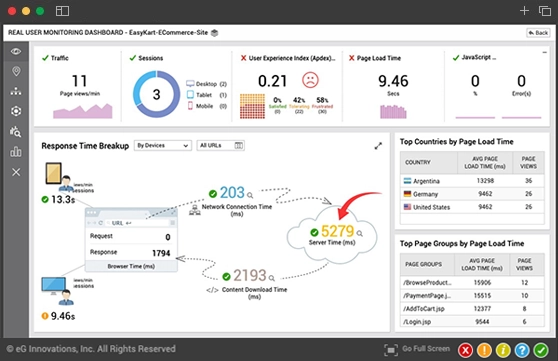Click the sessions donut chart
558x361 pixels.
157,94
